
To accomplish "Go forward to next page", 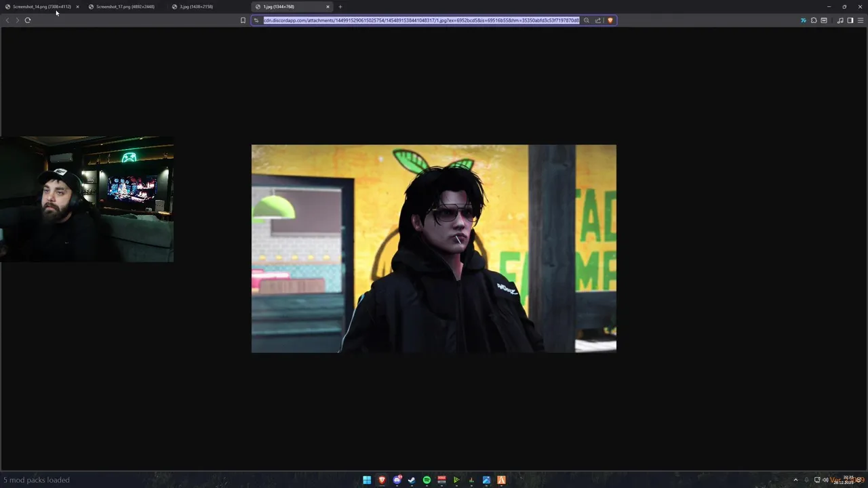I will [x=17, y=20].
